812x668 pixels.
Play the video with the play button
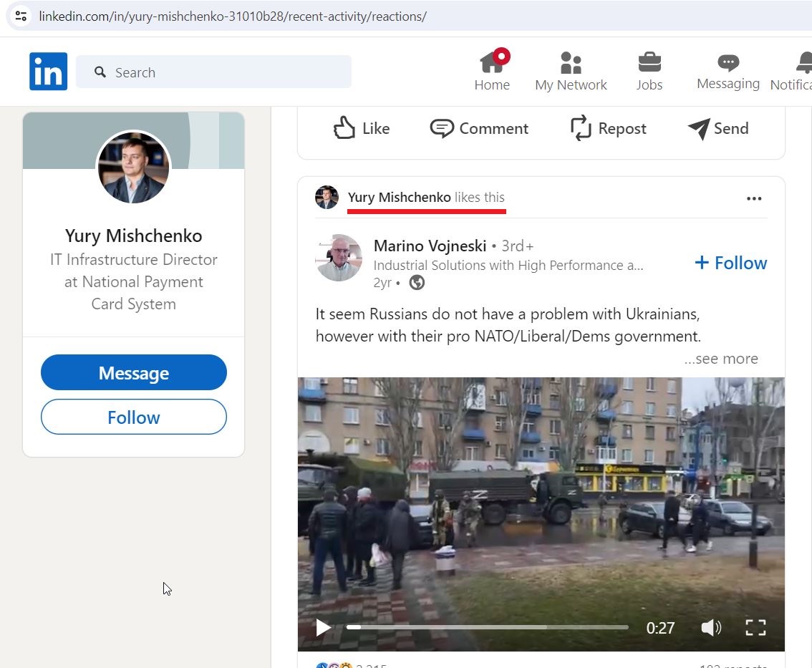tap(323, 628)
